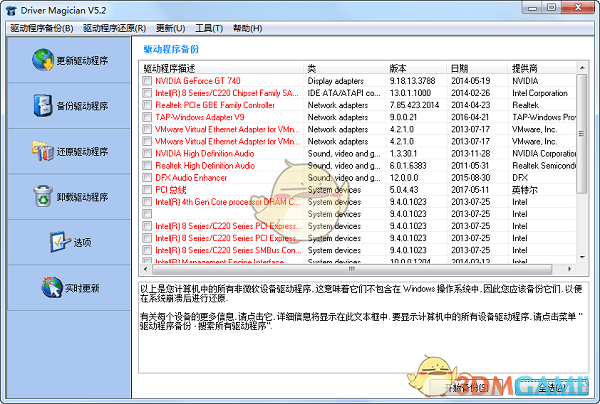600x404 pixels.
Task: Select the 备份驱动程序 cabinet icon
Action: (42, 105)
